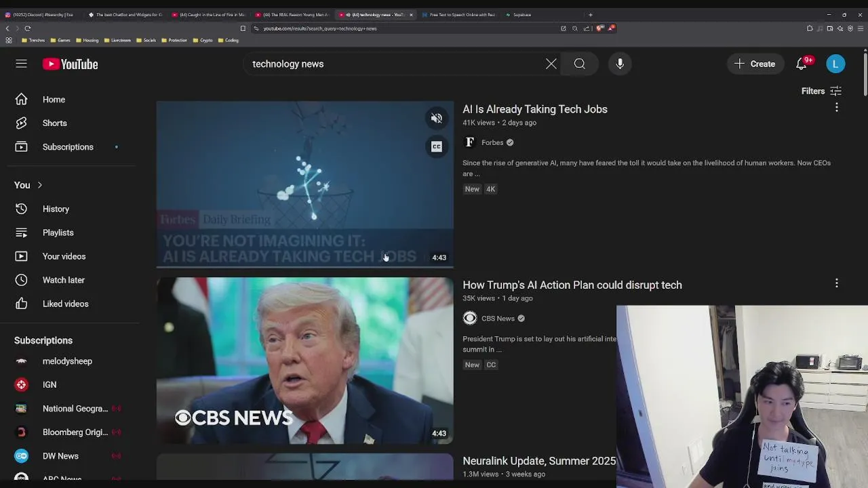Open Protection bookmark folder

[x=174, y=41]
